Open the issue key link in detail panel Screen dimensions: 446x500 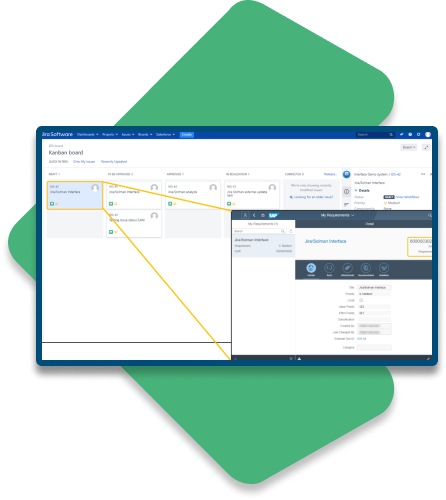point(396,174)
